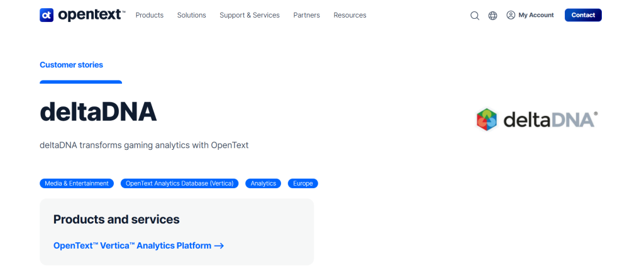Select the Analytics tag
This screenshot has width=644, height=277.
[264, 183]
